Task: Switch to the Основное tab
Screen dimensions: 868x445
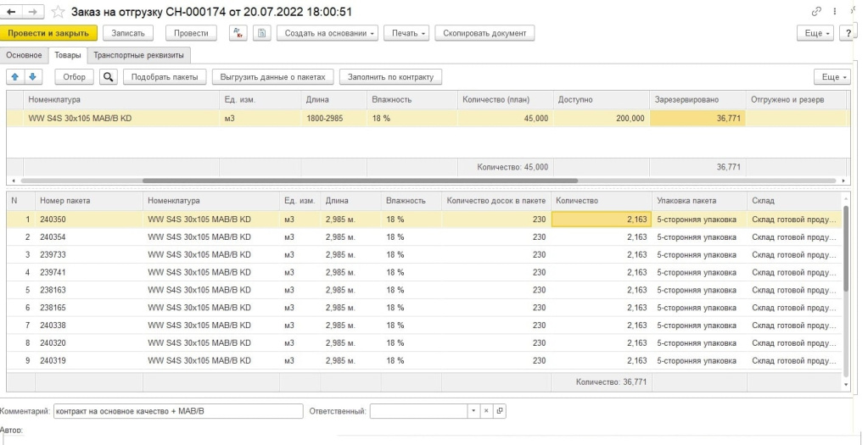Action: tap(25, 55)
